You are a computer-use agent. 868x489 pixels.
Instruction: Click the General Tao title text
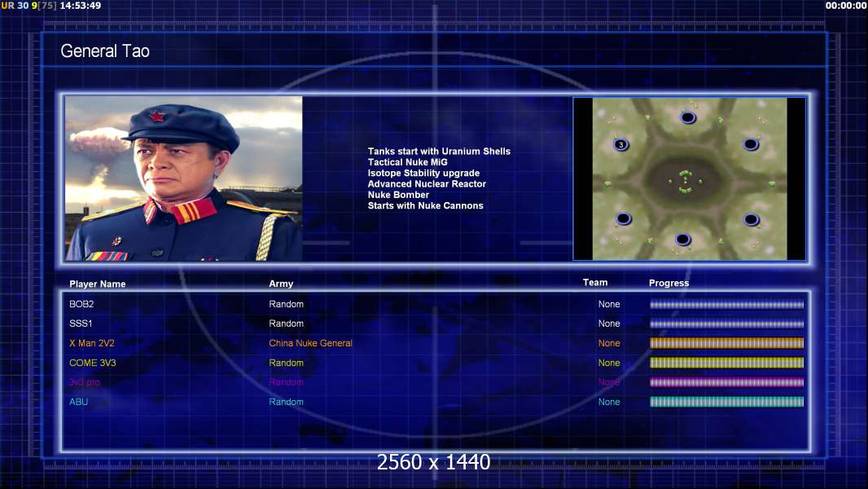(105, 51)
